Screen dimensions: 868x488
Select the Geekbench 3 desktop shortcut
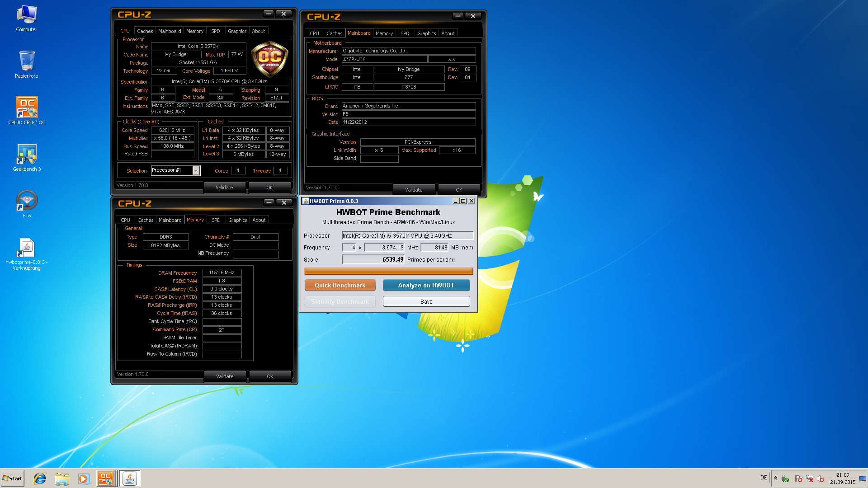pyautogui.click(x=27, y=158)
